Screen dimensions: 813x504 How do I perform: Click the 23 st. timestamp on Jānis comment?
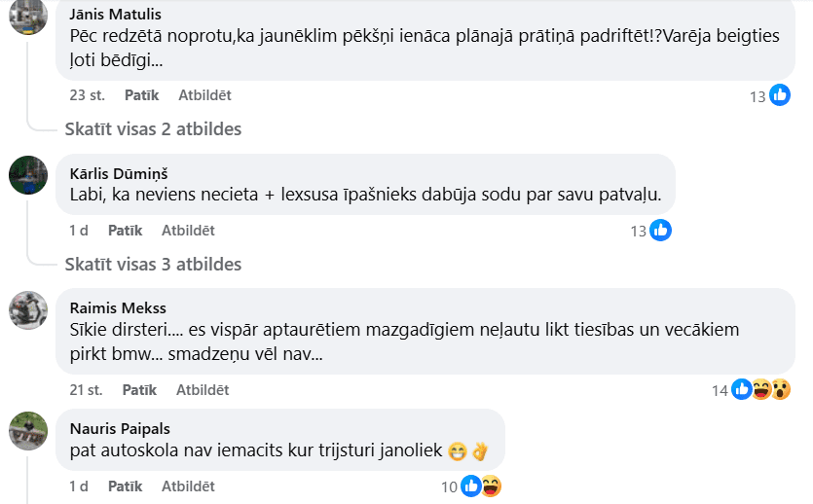[87, 95]
